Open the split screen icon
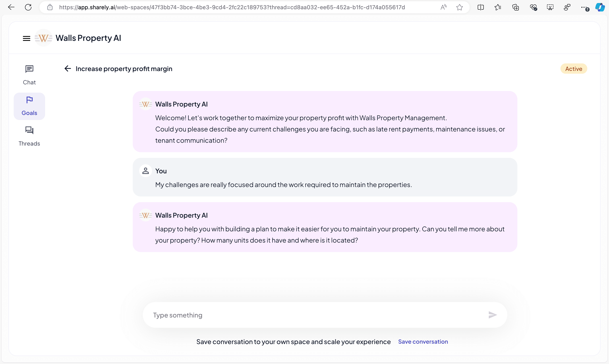Screen dimensions: 609x364 (481, 7)
